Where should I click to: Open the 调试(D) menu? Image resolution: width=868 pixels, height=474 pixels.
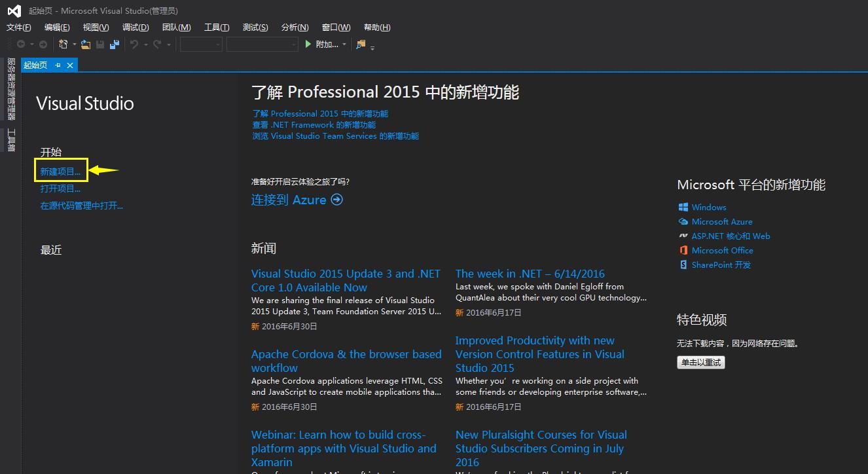tap(136, 27)
